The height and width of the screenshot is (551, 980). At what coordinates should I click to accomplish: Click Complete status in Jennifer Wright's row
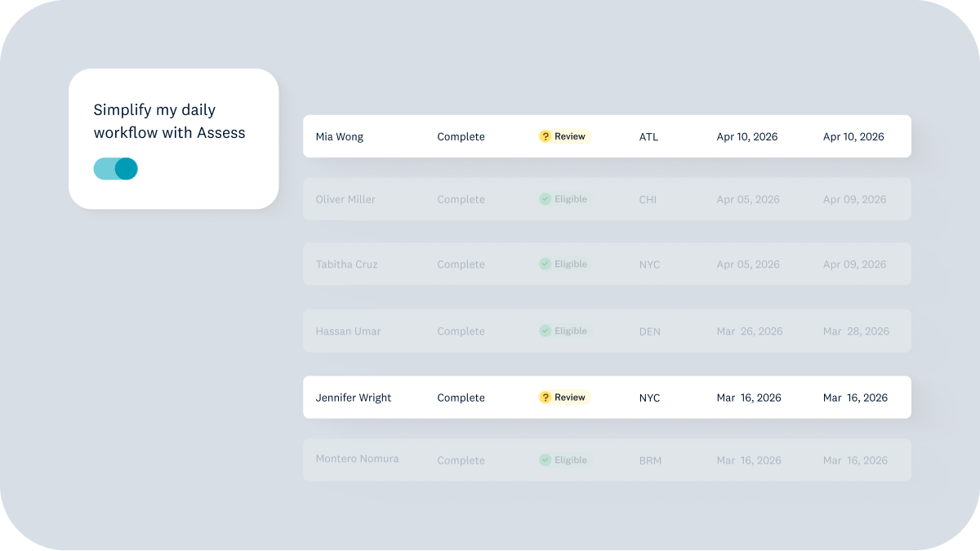[x=461, y=398]
